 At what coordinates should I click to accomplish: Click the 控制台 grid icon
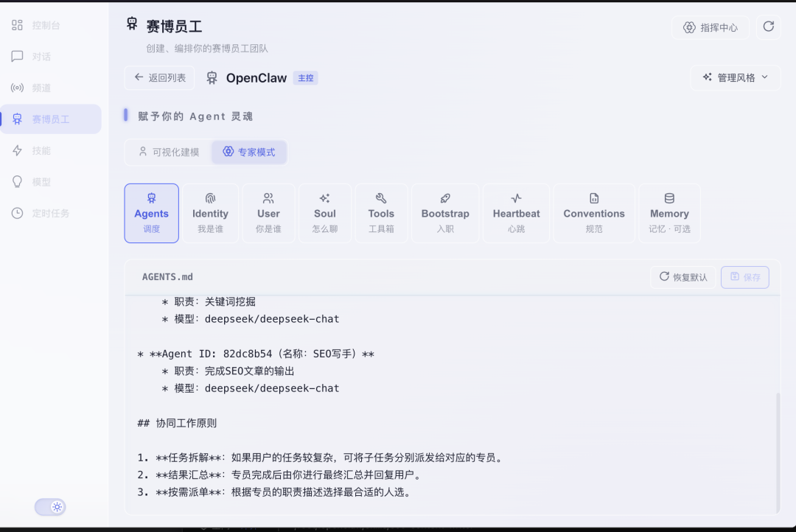17,25
